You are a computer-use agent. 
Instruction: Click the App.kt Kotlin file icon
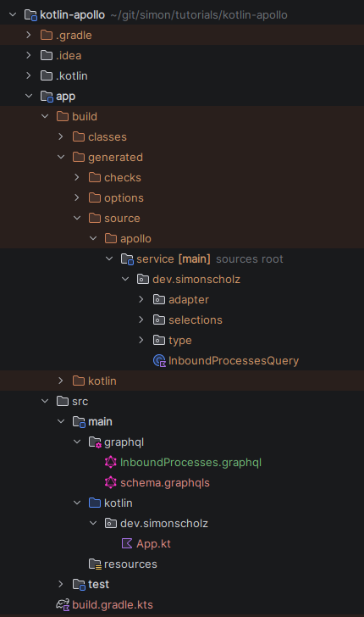click(x=127, y=543)
